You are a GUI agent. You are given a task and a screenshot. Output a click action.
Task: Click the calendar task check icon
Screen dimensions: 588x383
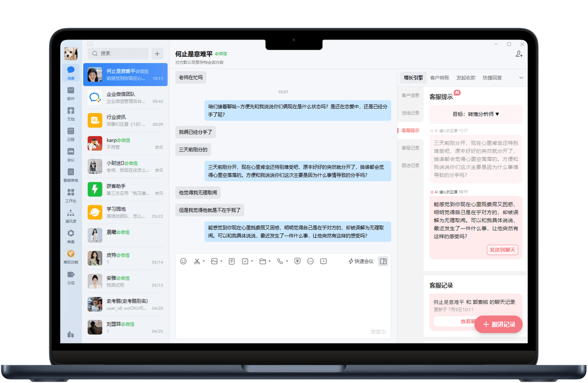pos(245,261)
